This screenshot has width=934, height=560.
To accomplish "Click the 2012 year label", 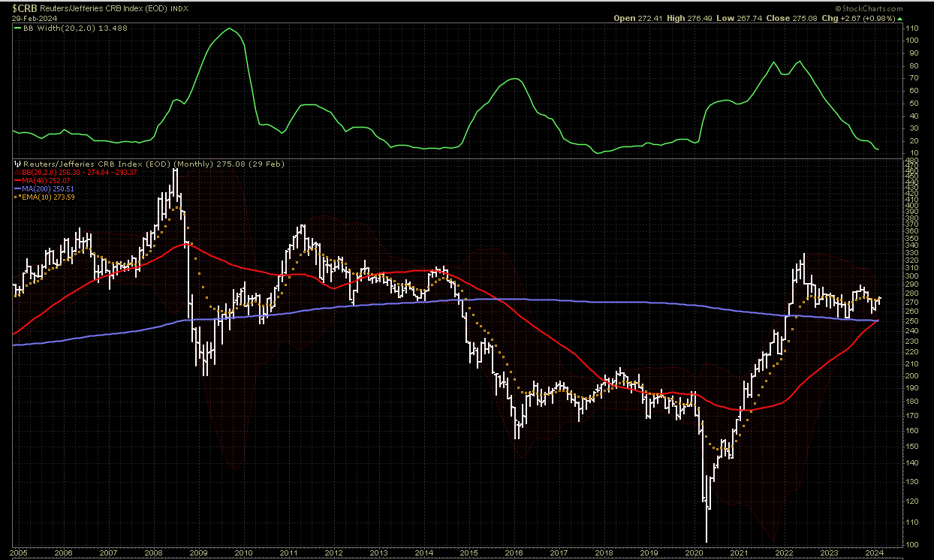I will tap(333, 553).
